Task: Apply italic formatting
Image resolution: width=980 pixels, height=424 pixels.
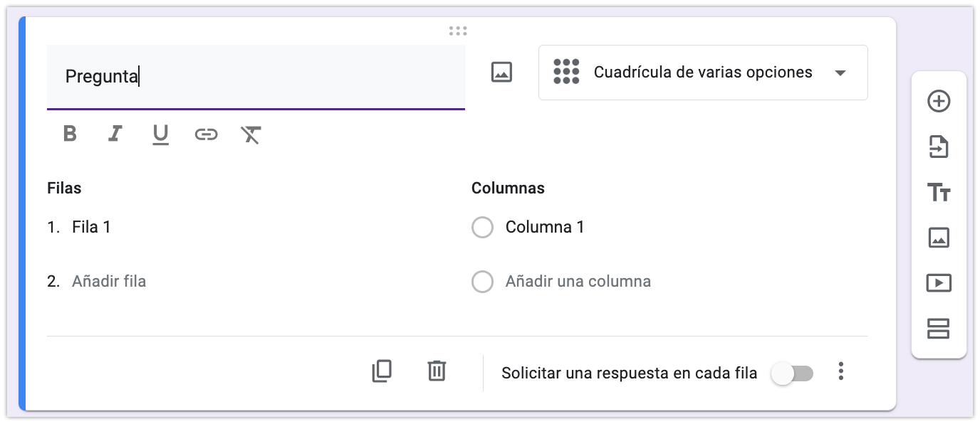Action: coord(115,134)
